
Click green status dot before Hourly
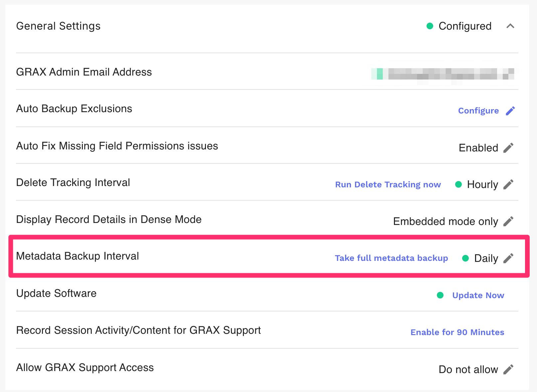tap(458, 184)
